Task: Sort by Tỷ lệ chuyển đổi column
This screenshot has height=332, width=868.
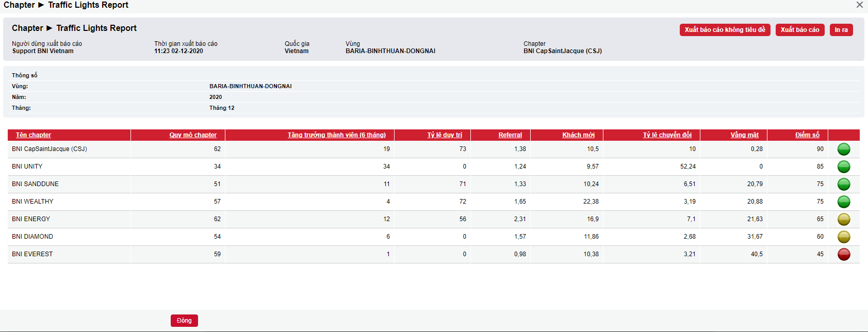Action: click(x=667, y=135)
